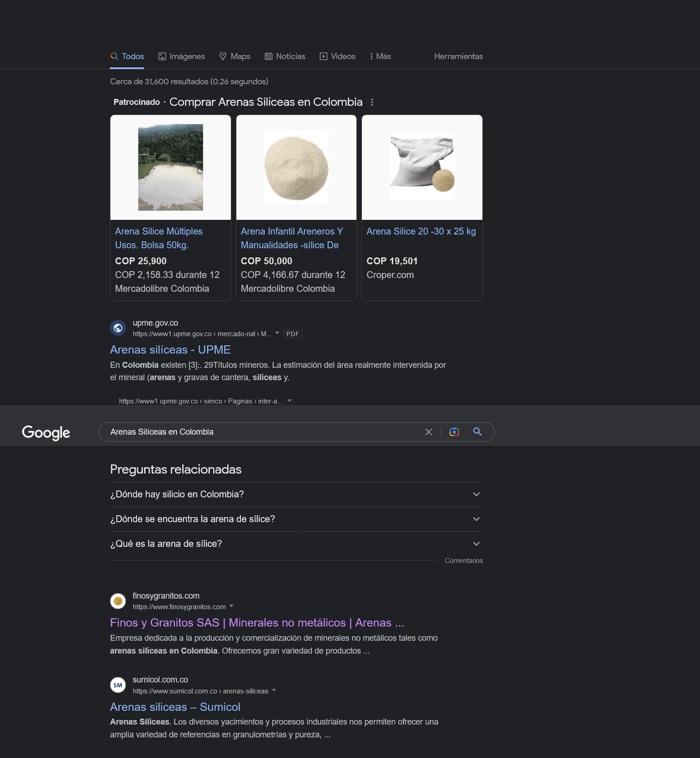Viewport: 700px width, 758px height.
Task: Click the Sumicol SM favicon
Action: click(x=118, y=685)
